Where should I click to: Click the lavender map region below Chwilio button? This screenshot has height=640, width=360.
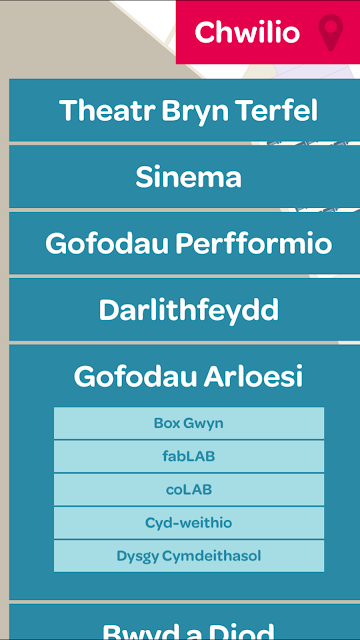coord(318,71)
